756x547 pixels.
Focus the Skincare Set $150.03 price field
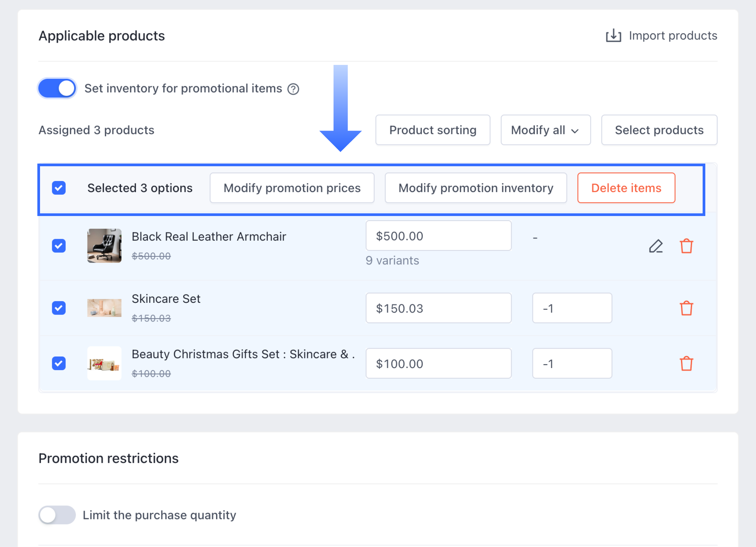[x=438, y=308]
